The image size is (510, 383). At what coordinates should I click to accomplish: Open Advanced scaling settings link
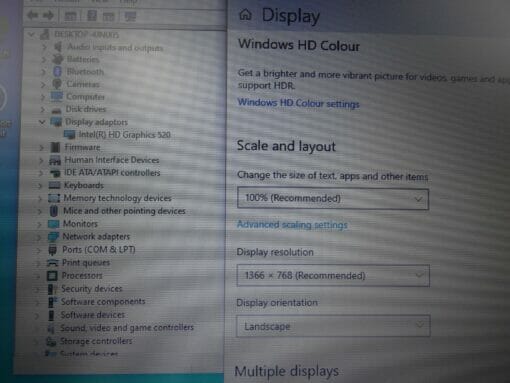pos(292,225)
